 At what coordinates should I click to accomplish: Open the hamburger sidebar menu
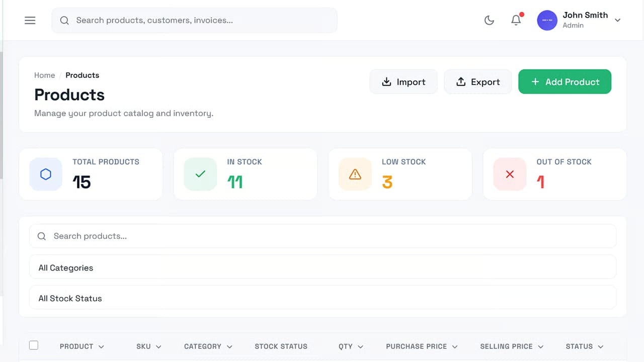click(x=30, y=21)
